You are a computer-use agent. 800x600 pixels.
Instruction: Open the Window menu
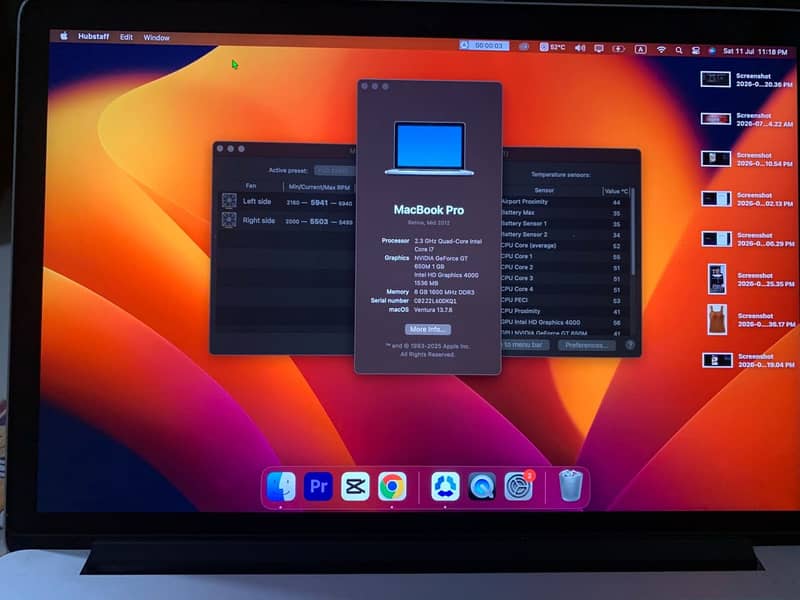(x=156, y=38)
